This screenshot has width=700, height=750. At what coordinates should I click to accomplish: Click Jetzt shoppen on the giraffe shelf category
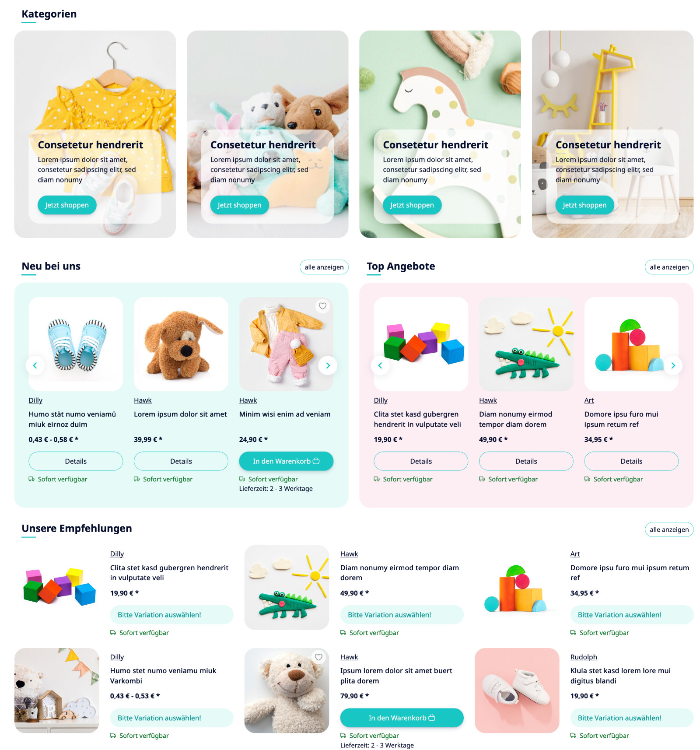(x=584, y=205)
